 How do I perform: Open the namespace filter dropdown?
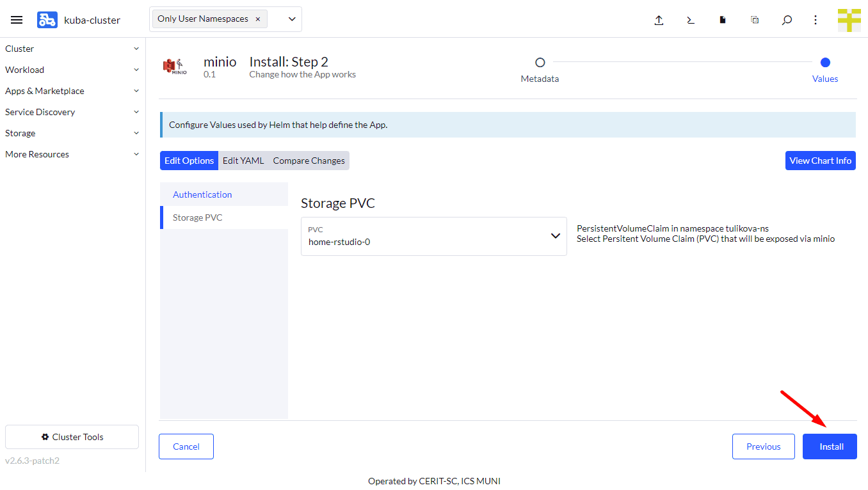[292, 19]
